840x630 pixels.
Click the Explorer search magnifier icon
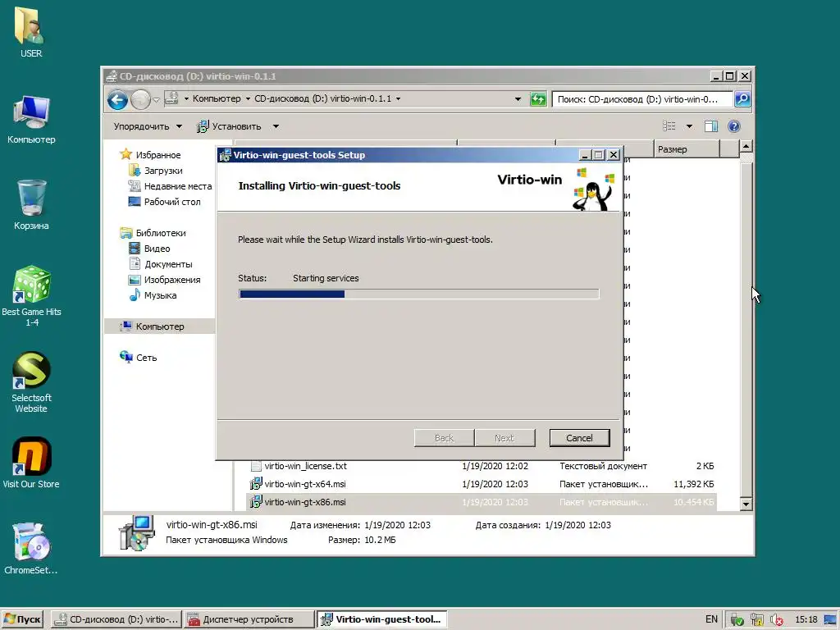click(x=742, y=99)
